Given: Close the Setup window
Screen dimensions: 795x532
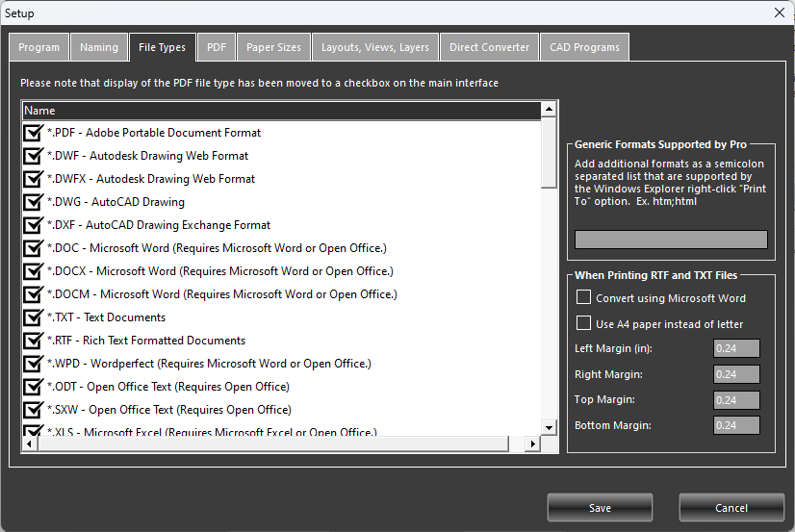Looking at the screenshot, I should (780, 13).
